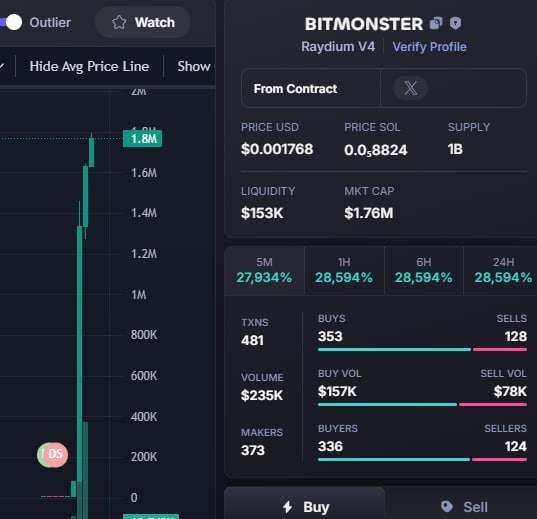Click the price USD value $0.001768
Image resolution: width=537 pixels, height=519 pixels.
pos(277,149)
